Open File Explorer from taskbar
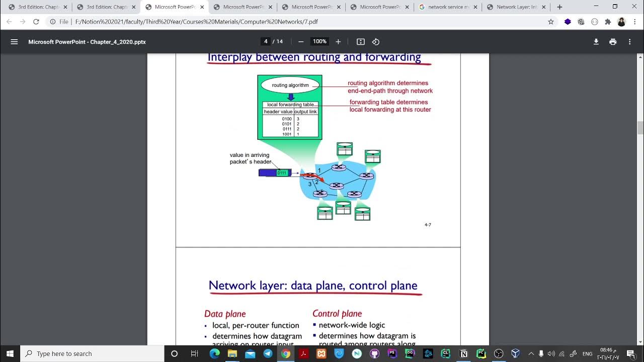The image size is (644, 362). pos(232,353)
